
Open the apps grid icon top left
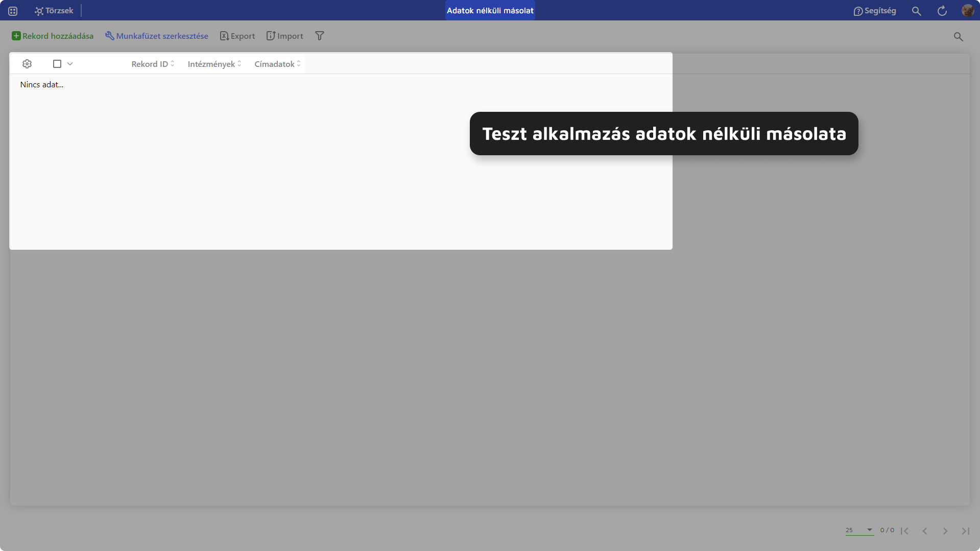coord(12,10)
